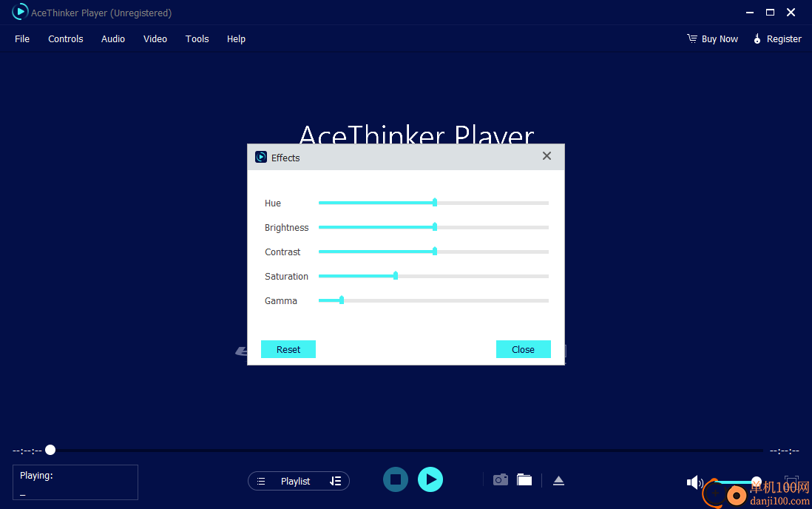Open the Help menu

coord(236,39)
